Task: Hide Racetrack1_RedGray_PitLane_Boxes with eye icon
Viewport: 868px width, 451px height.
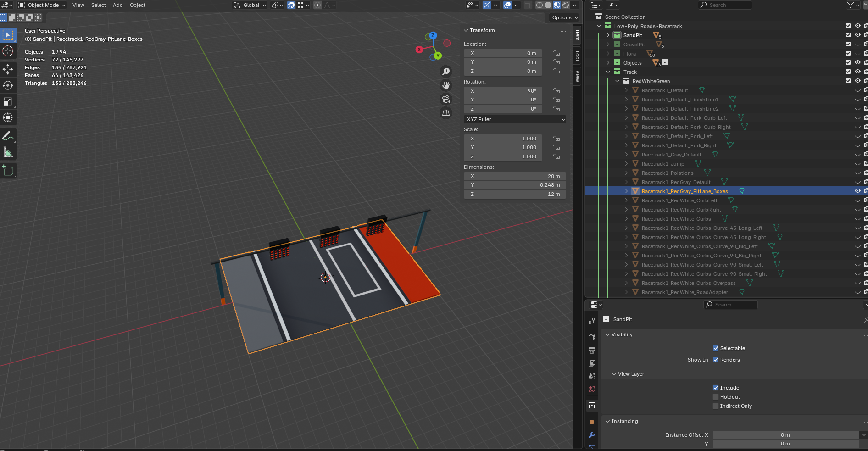Action: (857, 191)
